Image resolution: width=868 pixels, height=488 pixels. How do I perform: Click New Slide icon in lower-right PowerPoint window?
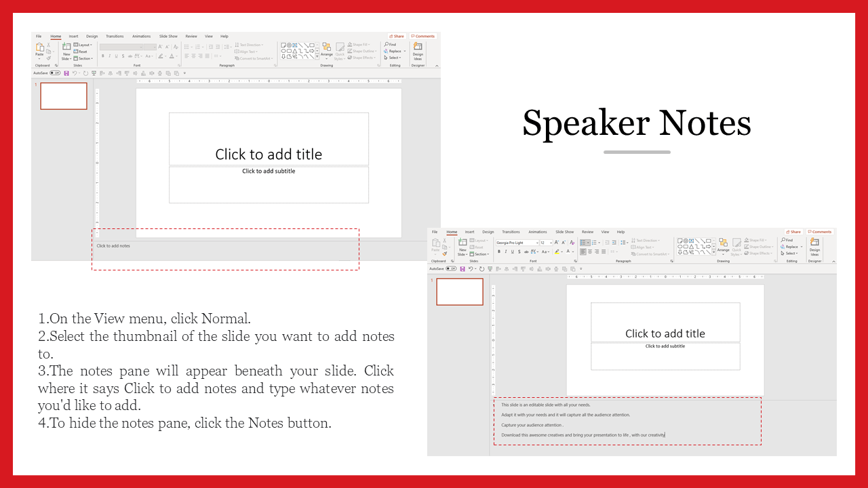[462, 242]
